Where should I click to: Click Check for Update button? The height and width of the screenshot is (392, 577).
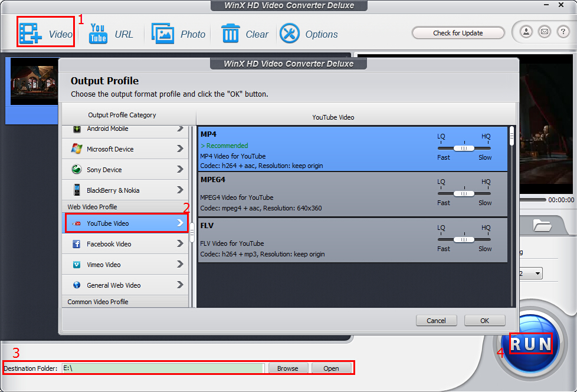(458, 33)
